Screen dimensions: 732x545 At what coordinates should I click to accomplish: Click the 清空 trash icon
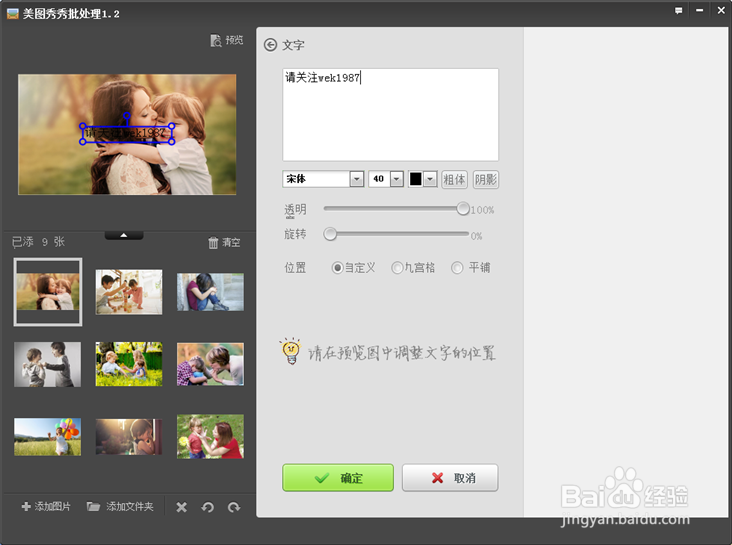pyautogui.click(x=213, y=242)
